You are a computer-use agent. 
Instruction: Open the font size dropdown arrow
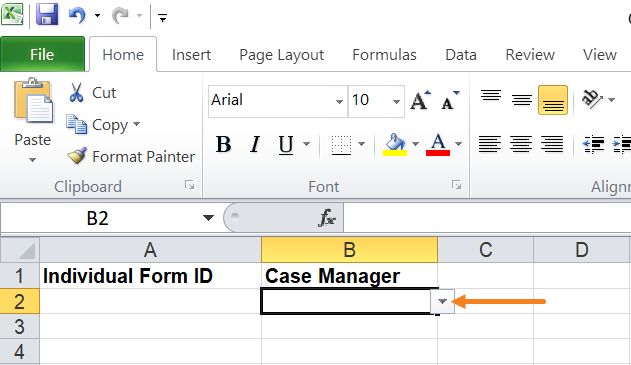click(x=396, y=101)
